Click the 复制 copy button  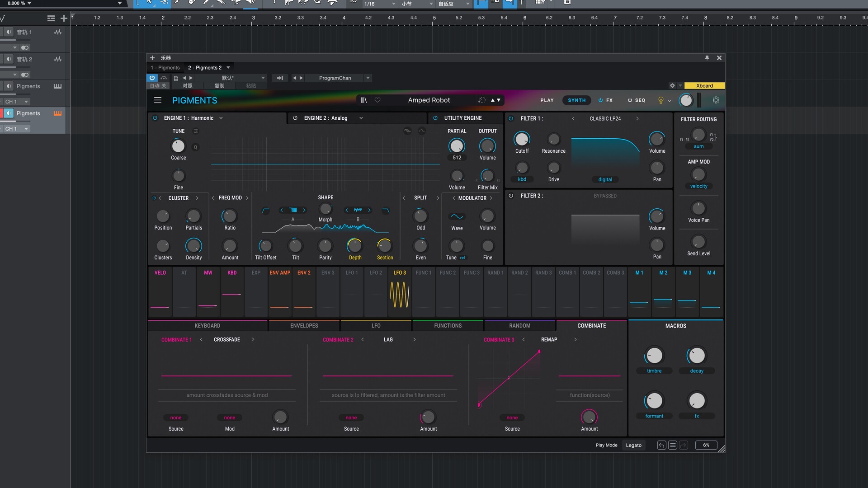point(219,85)
